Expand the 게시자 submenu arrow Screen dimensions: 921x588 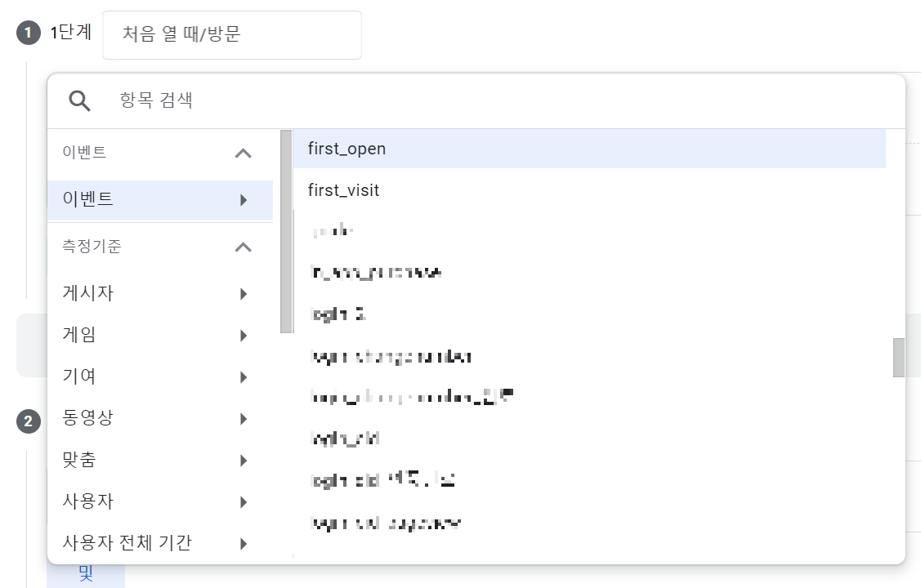pos(243,293)
